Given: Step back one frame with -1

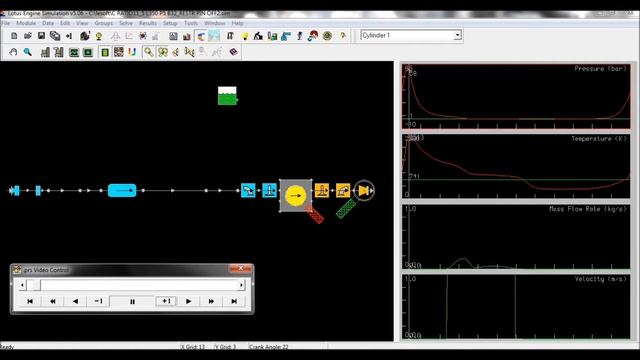Looking at the screenshot, I should coord(98,301).
